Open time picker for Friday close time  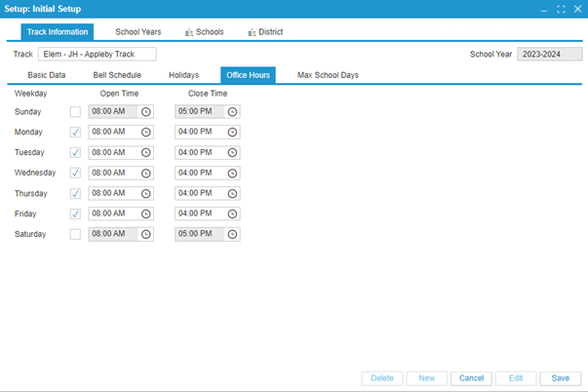pyautogui.click(x=232, y=214)
